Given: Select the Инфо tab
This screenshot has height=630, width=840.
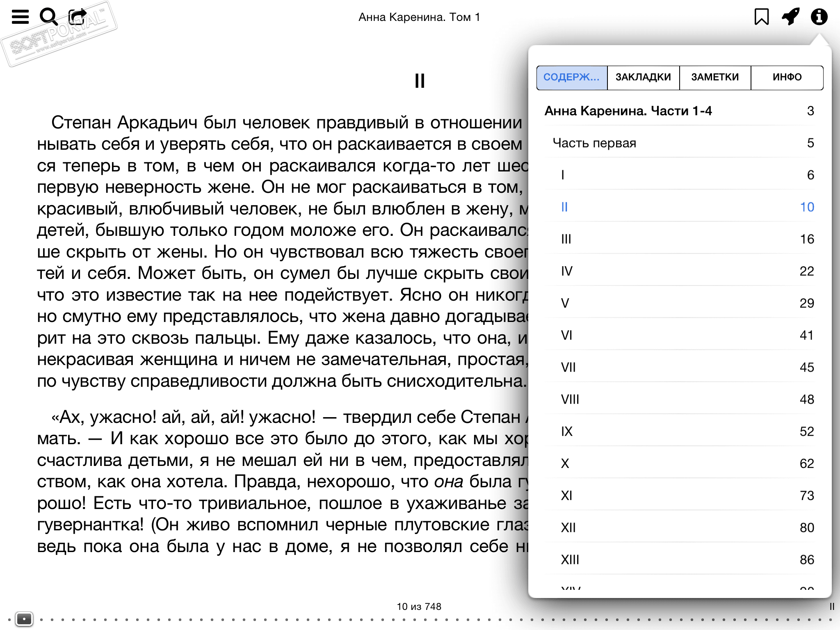Looking at the screenshot, I should 787,77.
